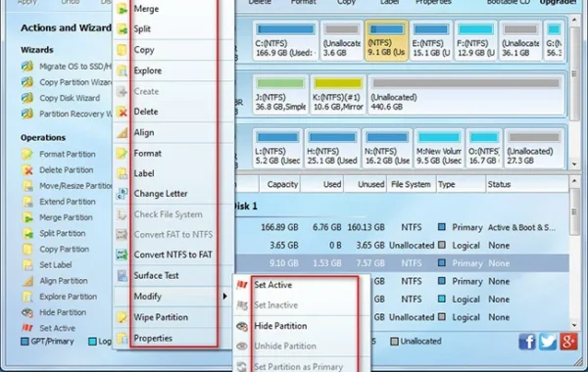Image resolution: width=588 pixels, height=372 pixels.
Task: Open the Twitter share icon
Action: coord(548,342)
